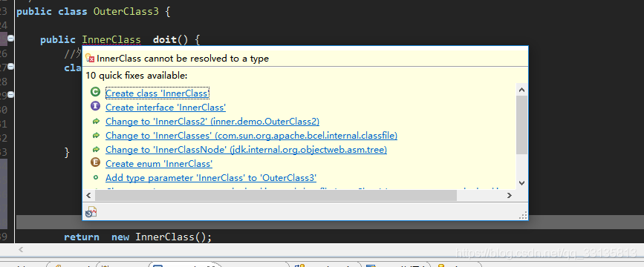Click the green class icon beside Create class
Viewport: 644px width, 267px height.
coord(95,92)
